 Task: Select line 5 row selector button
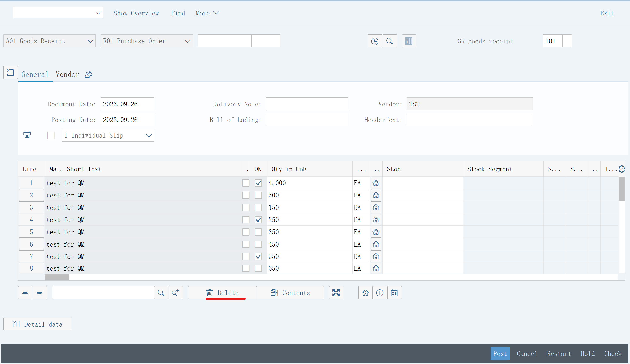coord(31,232)
